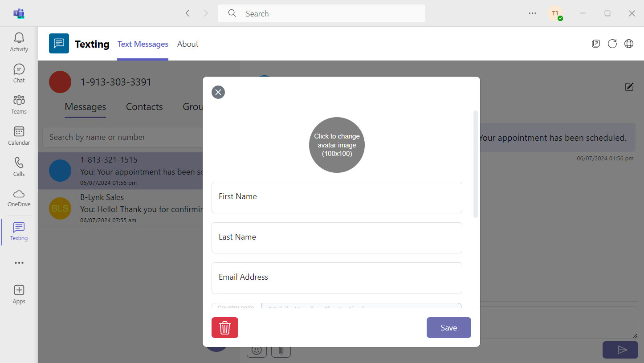
Task: Click the First Name field
Action: (x=337, y=197)
